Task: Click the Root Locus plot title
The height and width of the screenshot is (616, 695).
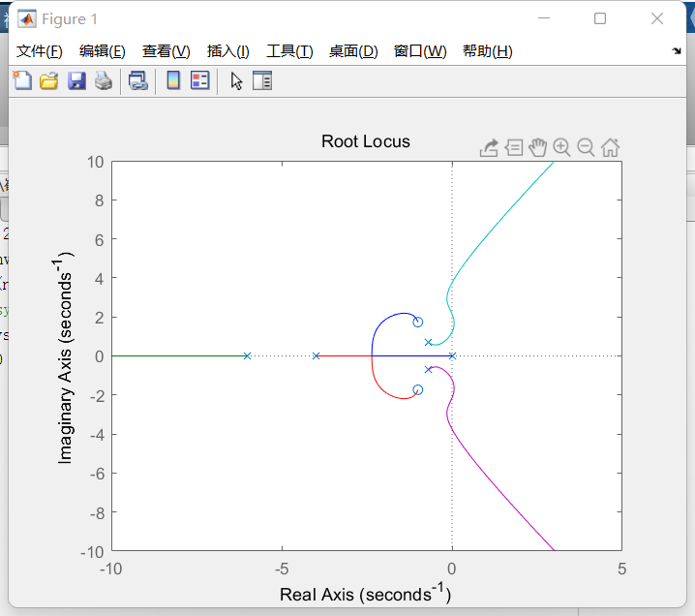Action: tap(366, 141)
